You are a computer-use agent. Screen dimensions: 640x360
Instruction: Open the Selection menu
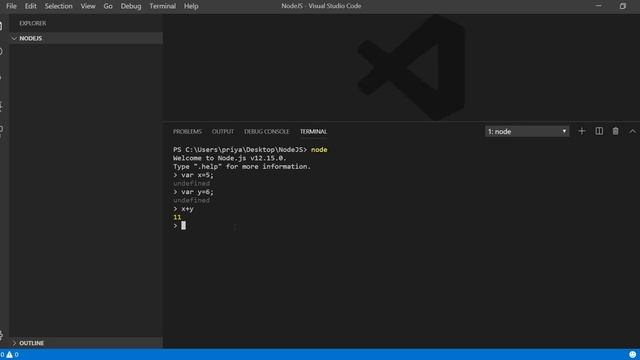coord(58,6)
